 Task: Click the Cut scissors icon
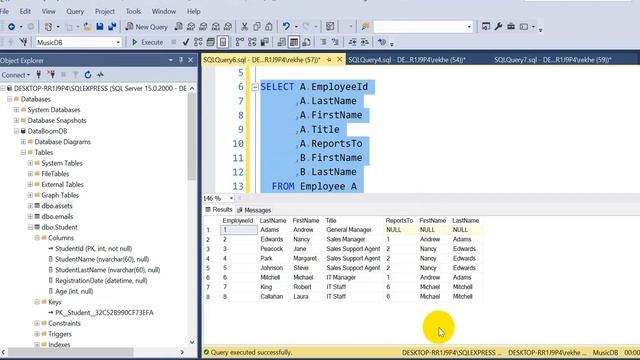[x=244, y=27]
